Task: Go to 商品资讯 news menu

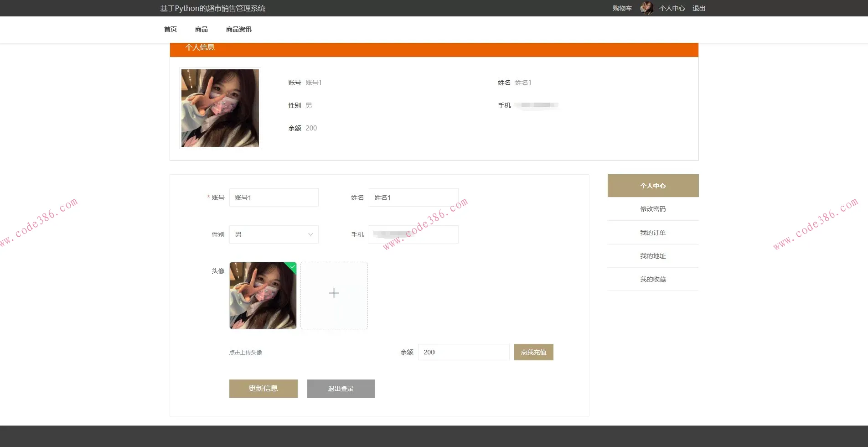Action: [x=238, y=29]
